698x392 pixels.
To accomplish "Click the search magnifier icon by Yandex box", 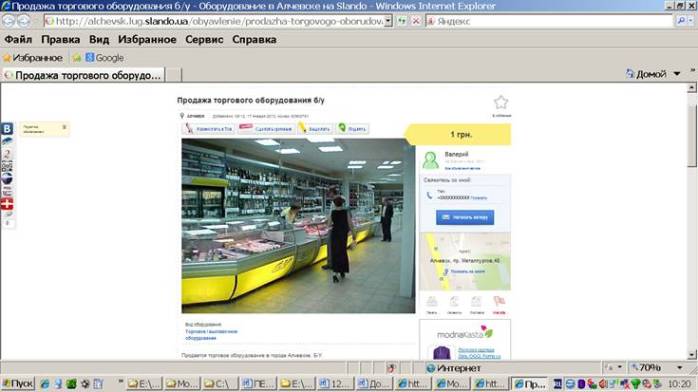I will 681,21.
